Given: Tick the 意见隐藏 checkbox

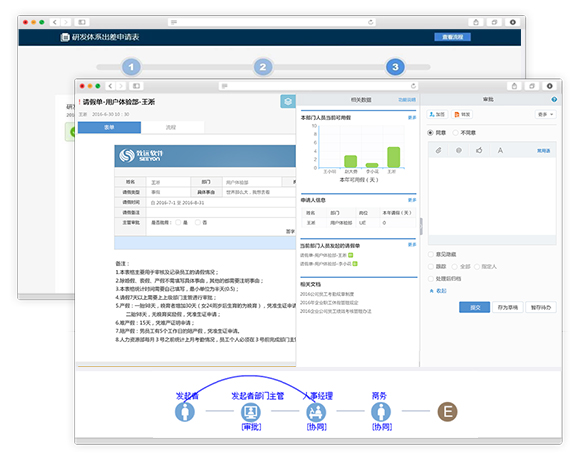Looking at the screenshot, I should pos(431,254).
